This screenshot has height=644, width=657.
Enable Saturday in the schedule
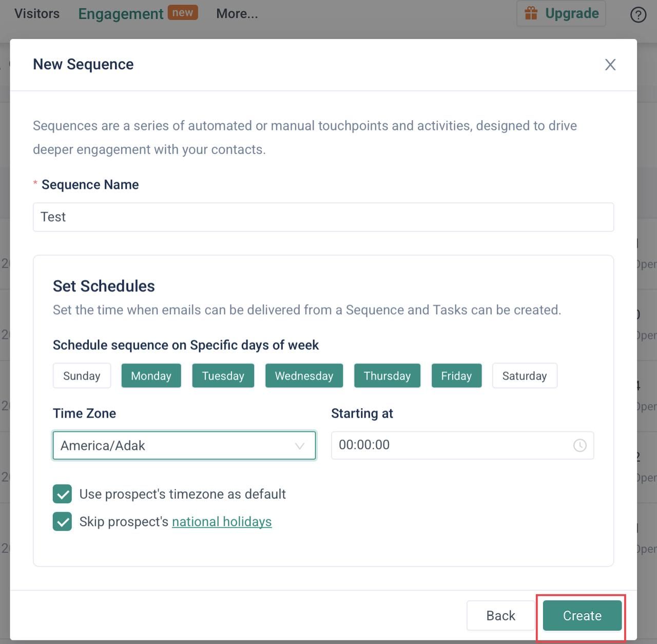point(524,376)
